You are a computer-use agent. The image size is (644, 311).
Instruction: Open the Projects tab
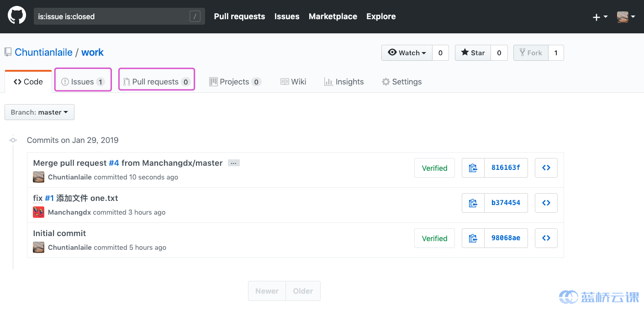point(235,82)
